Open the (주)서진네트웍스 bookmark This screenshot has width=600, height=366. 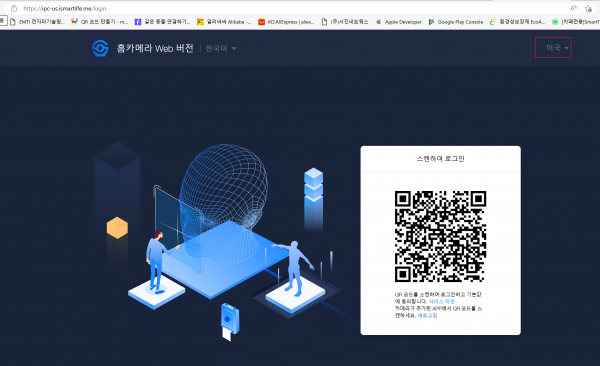pyautogui.click(x=345, y=22)
